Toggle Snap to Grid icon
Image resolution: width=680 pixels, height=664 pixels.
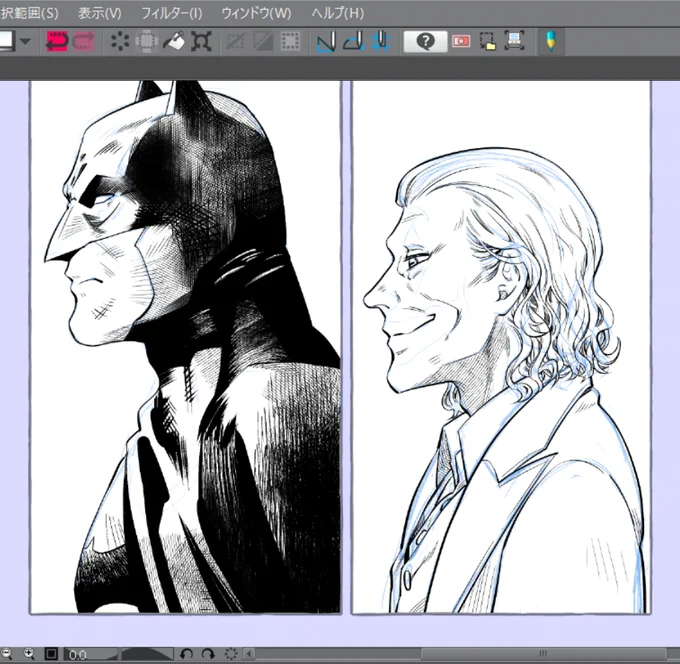pyautogui.click(x=381, y=42)
